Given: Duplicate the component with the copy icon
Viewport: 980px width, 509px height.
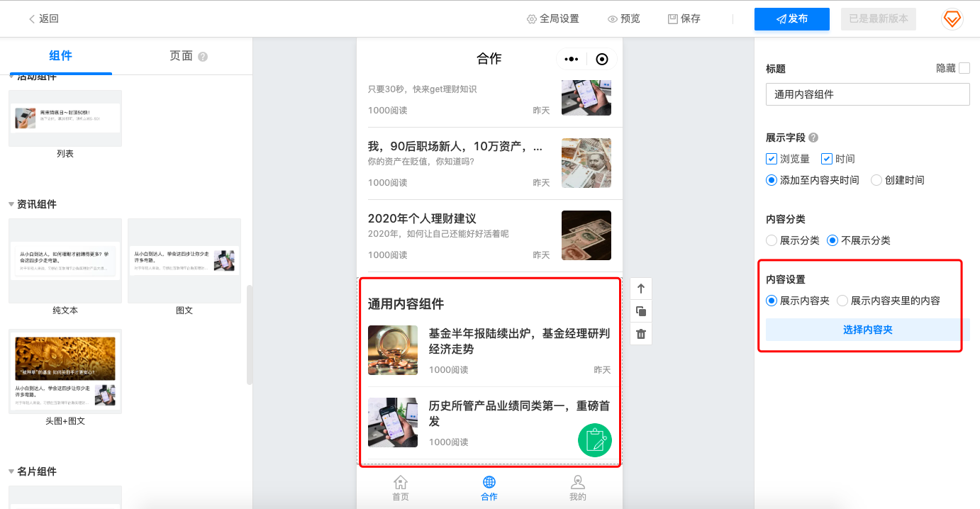Looking at the screenshot, I should 641,311.
